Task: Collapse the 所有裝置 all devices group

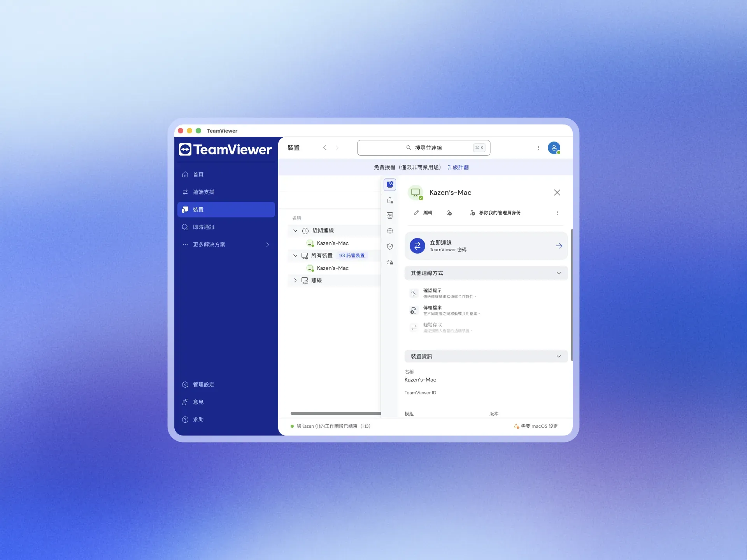Action: point(295,255)
